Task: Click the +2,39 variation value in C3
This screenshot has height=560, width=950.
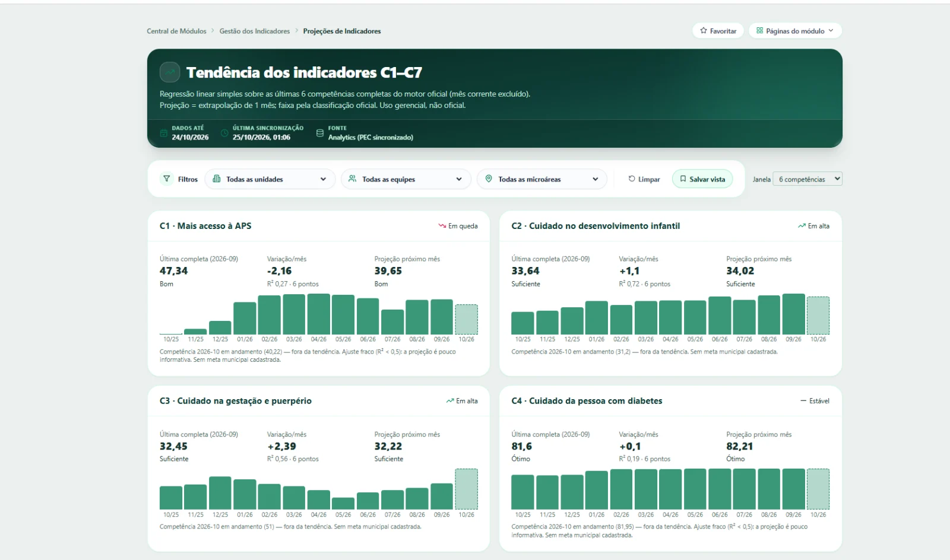Action: [281, 447]
